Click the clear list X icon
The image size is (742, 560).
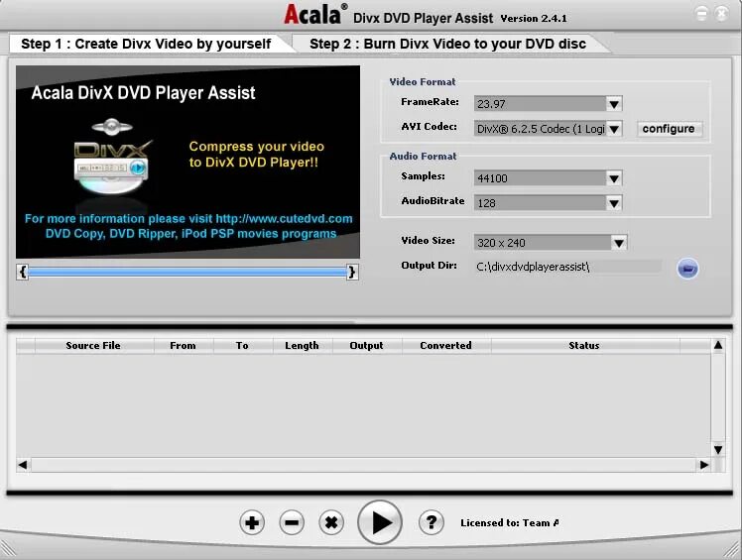click(x=331, y=522)
